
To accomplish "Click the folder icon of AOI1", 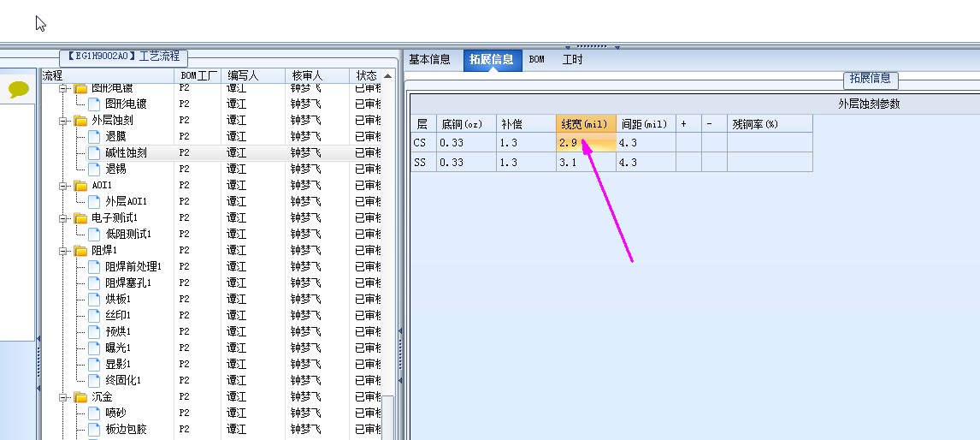I will [80, 185].
